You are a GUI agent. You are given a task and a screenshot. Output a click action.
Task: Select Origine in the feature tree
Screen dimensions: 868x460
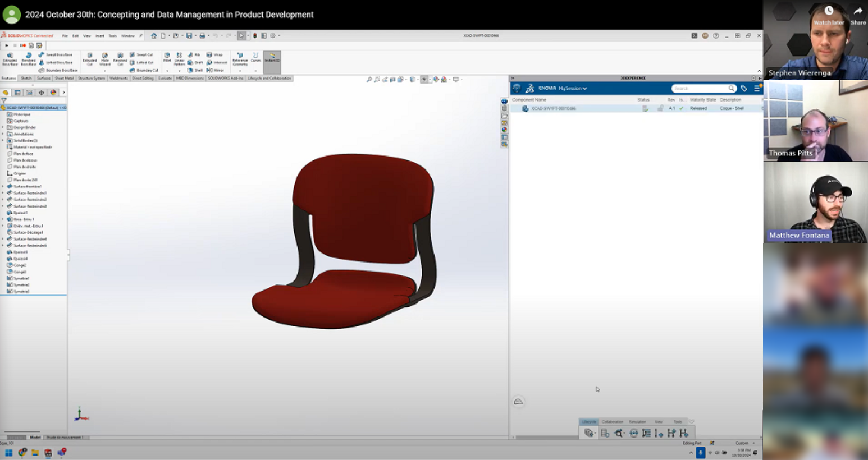tap(16, 173)
